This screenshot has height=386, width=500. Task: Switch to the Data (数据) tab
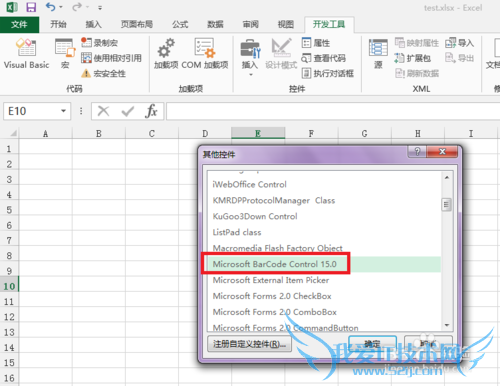(x=215, y=24)
